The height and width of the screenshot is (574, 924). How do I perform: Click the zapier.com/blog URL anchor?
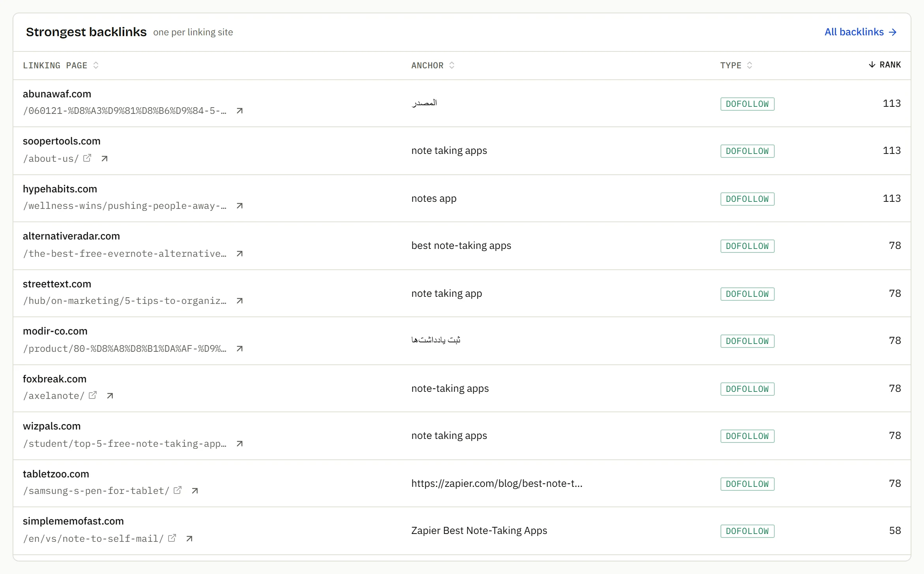pyautogui.click(x=497, y=483)
